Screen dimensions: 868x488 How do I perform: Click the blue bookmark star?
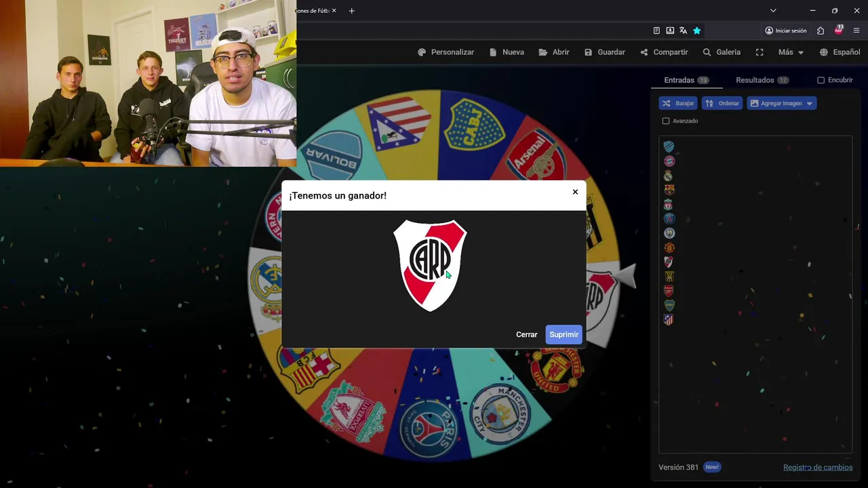696,30
